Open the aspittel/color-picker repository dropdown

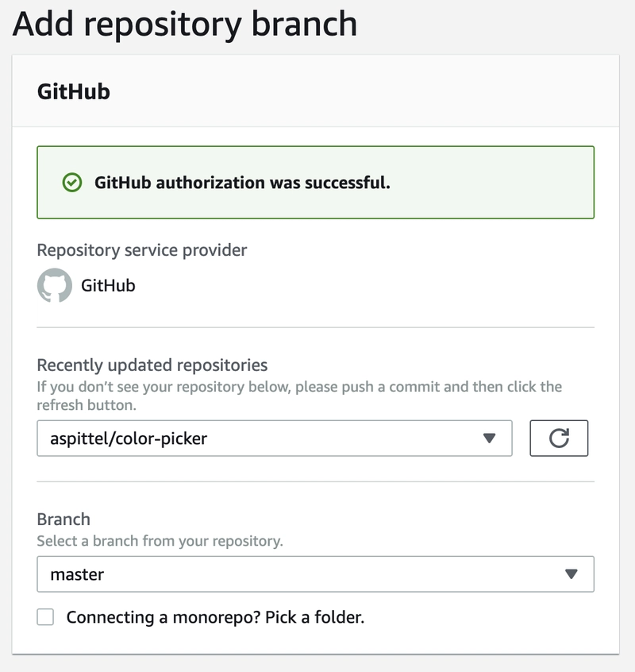pyautogui.click(x=275, y=438)
